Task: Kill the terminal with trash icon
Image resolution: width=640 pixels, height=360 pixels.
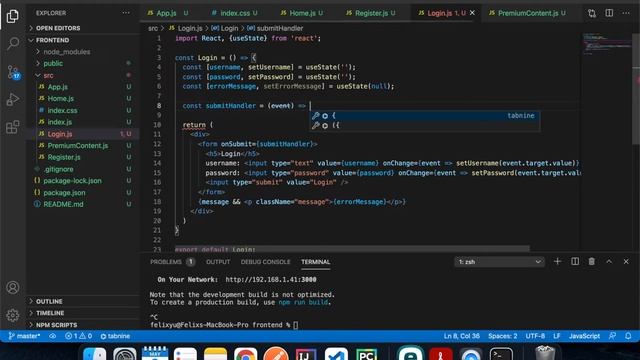Action: point(592,262)
